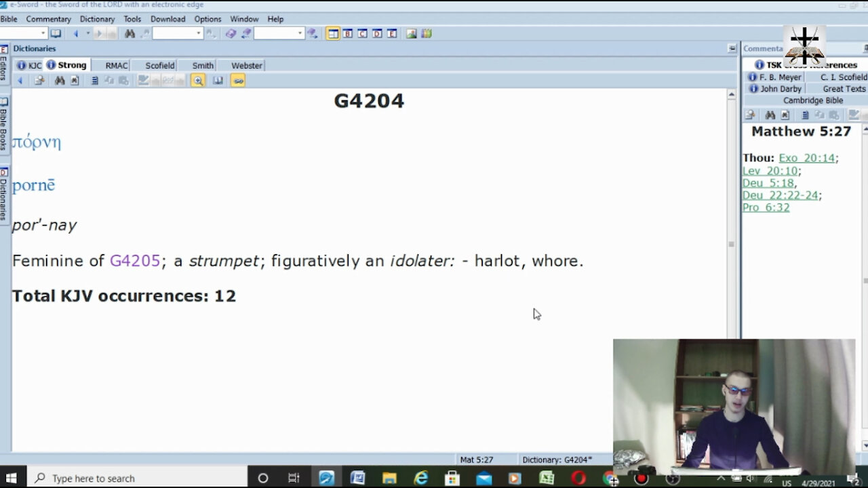Open the Lev 20:10 cross reference
The width and height of the screenshot is (868, 488).
coord(770,171)
